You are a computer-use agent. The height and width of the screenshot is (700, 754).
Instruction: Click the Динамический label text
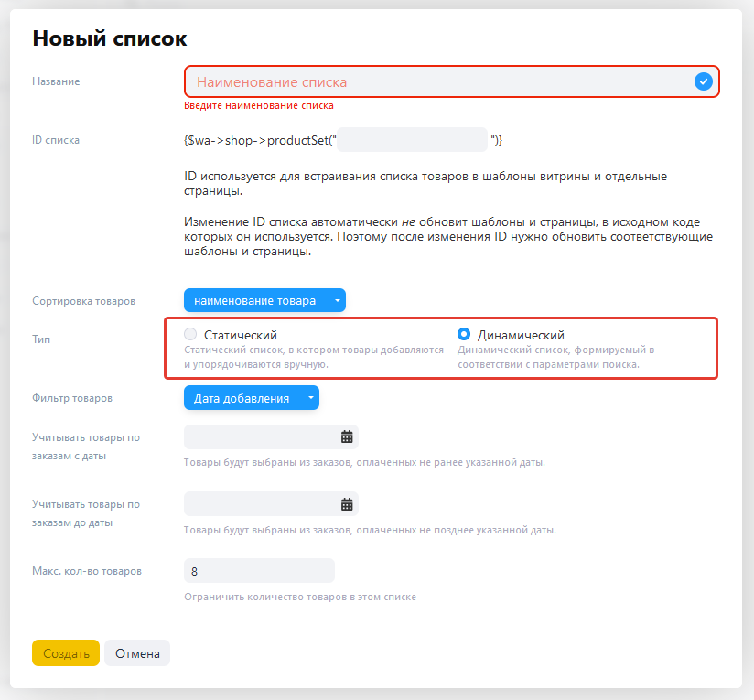pyautogui.click(x=521, y=335)
